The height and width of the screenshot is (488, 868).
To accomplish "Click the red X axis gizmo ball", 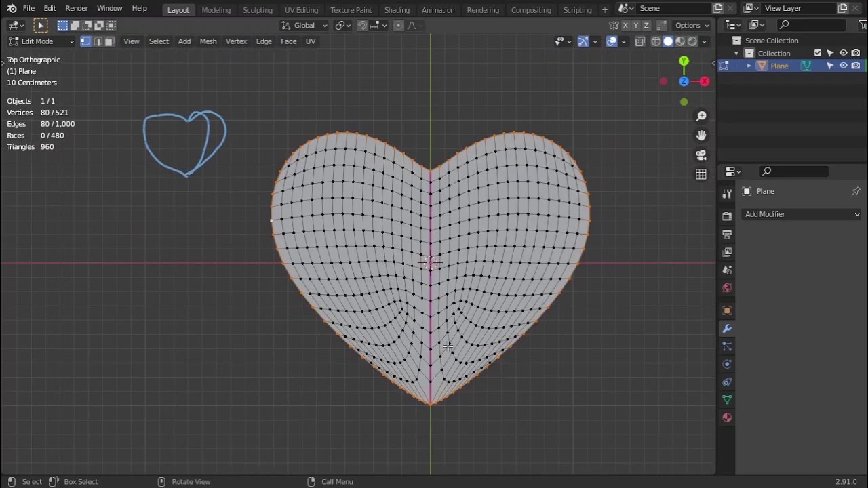I will click(705, 81).
